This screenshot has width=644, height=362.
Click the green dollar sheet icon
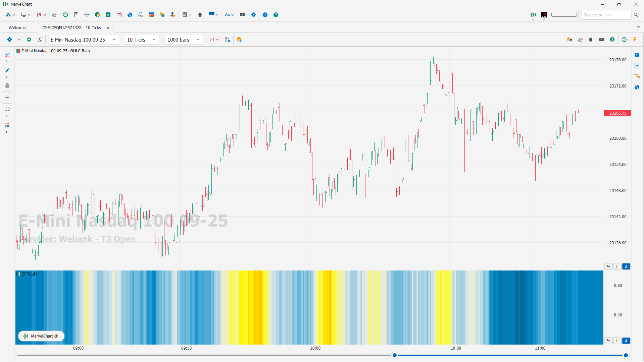click(108, 15)
